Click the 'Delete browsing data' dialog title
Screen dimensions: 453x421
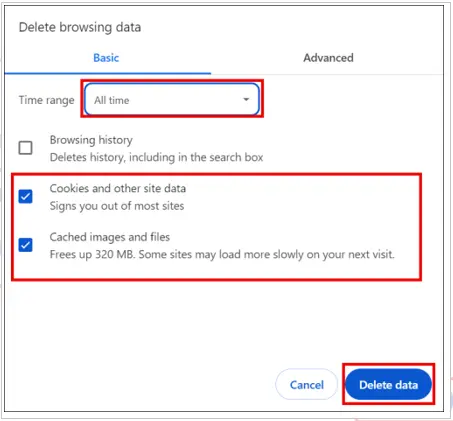(x=80, y=27)
